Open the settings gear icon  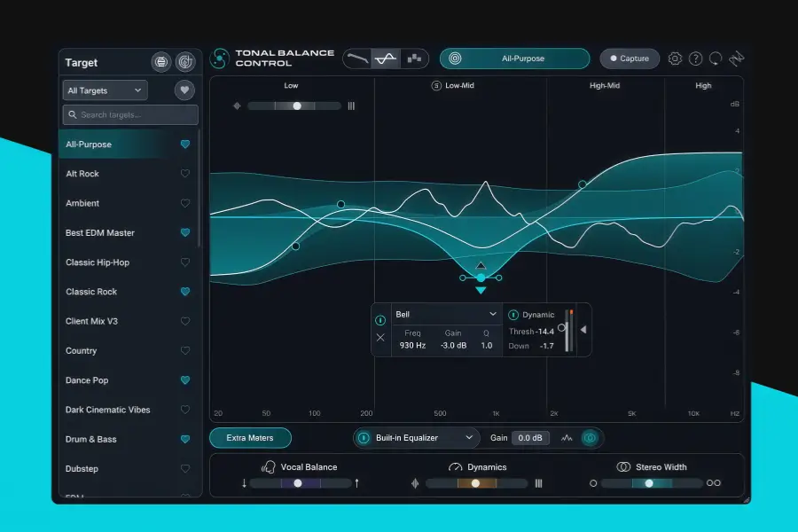pos(675,58)
